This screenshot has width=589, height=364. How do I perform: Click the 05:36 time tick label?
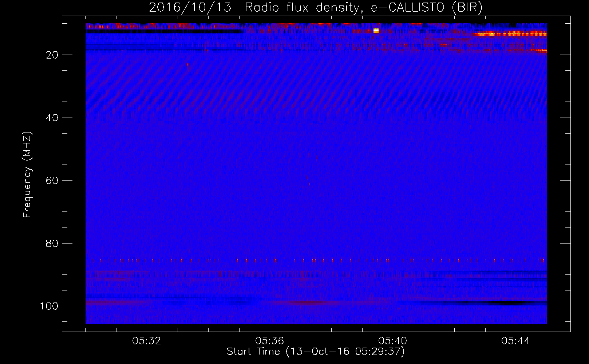tap(270, 341)
